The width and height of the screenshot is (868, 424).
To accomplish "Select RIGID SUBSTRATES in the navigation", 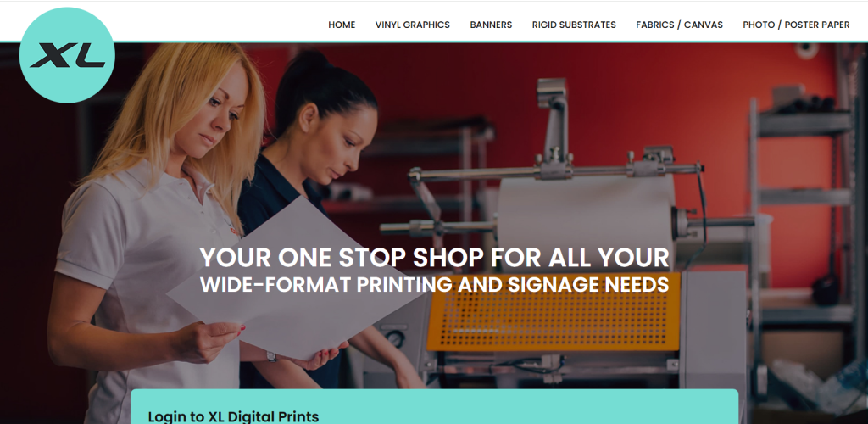I will [574, 25].
